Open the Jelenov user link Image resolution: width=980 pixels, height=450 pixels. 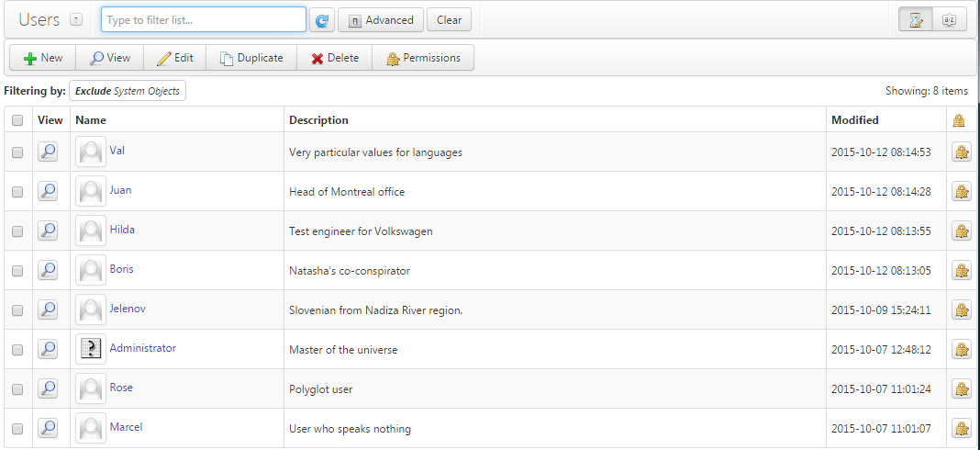click(128, 308)
